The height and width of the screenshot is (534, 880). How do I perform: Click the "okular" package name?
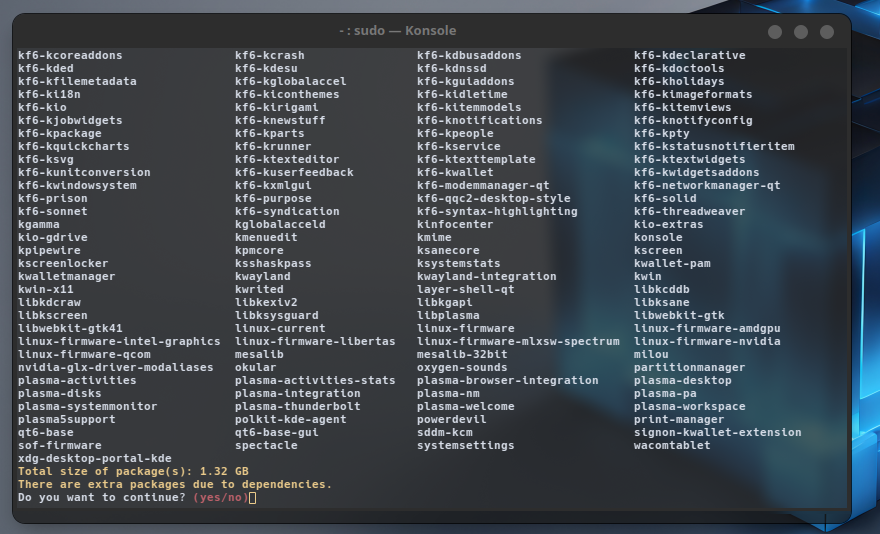[x=255, y=367]
